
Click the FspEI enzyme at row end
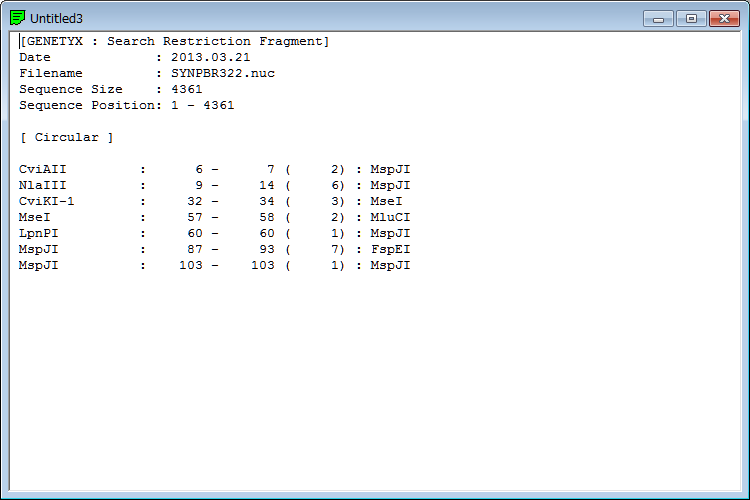(390, 249)
